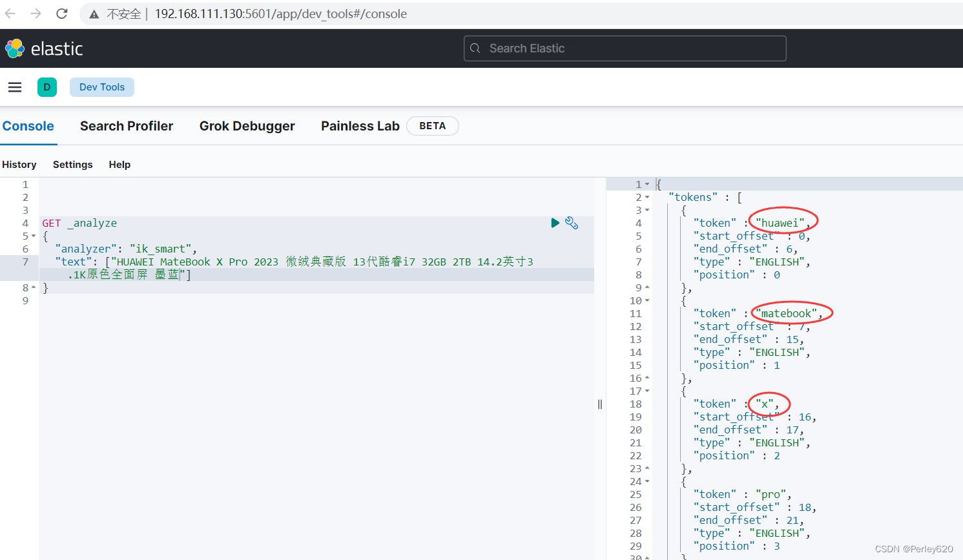Click the browser forward arrow
This screenshot has height=560, width=963.
click(36, 14)
